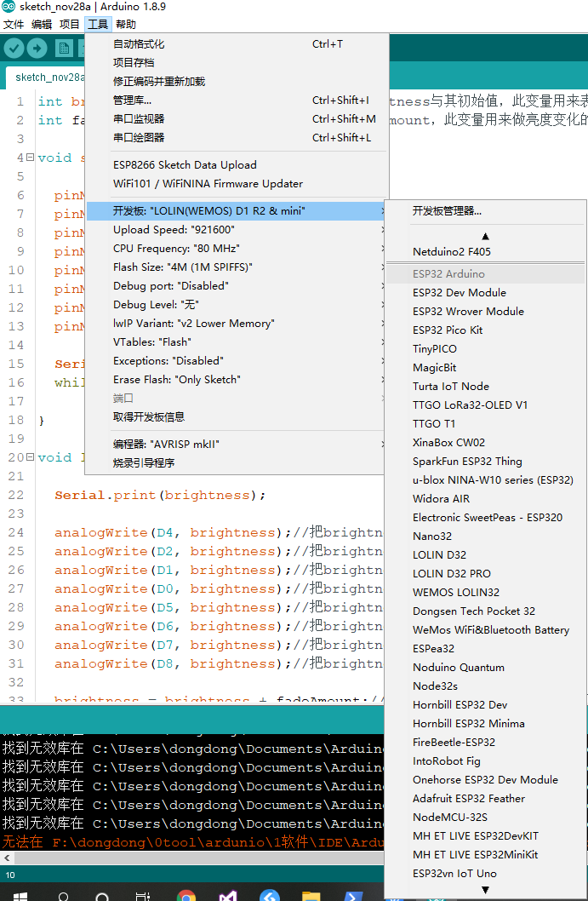Select ESP32vn IoT Uno board

[x=486, y=874]
